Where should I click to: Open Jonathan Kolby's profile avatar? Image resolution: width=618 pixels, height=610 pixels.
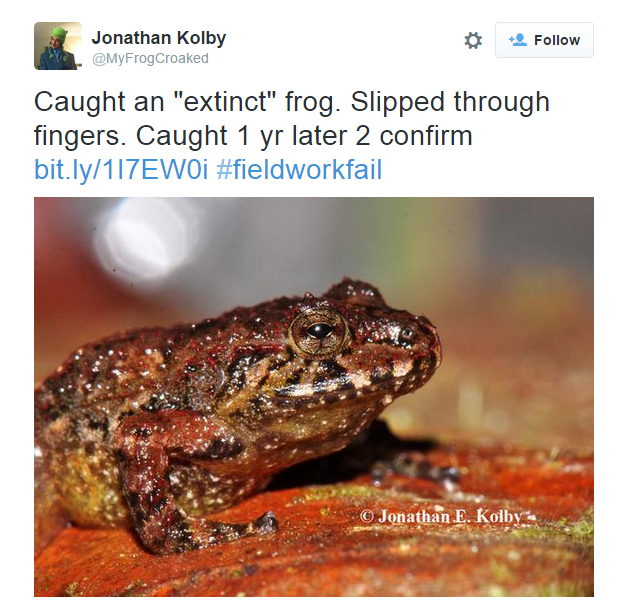click(58, 46)
